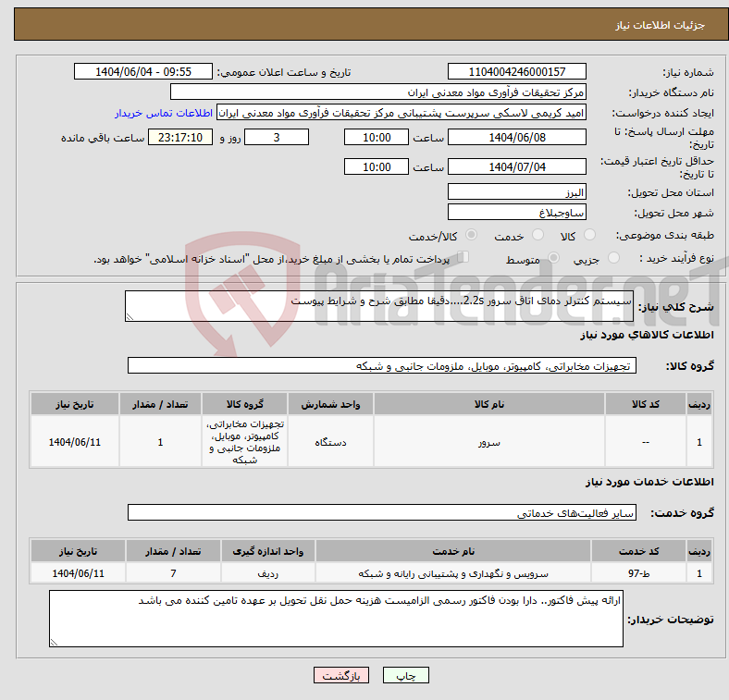Click the goods need date 1404/06/11 cell
This screenshot has width=729, height=700.
pyautogui.click(x=75, y=442)
